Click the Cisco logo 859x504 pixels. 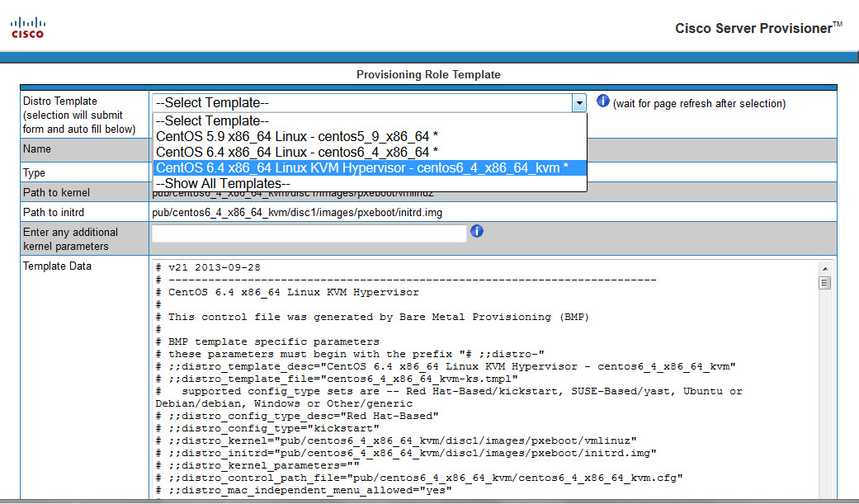[27, 27]
